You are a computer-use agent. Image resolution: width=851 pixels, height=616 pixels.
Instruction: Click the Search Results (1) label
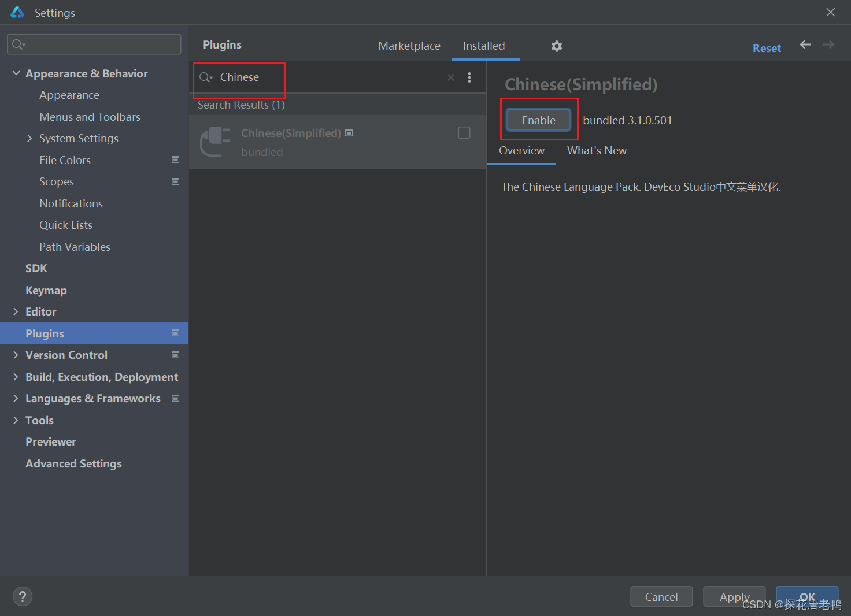pyautogui.click(x=241, y=105)
